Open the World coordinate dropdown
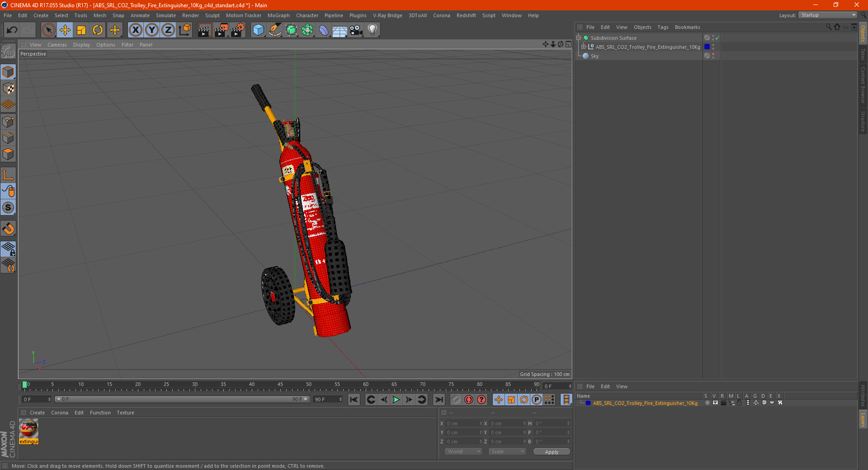The image size is (868, 470). pos(463,451)
